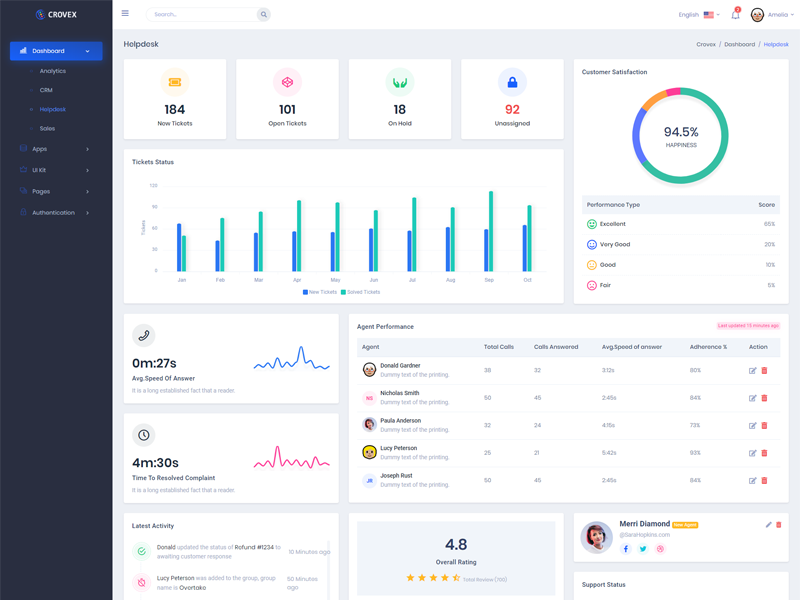800x600 pixels.
Task: Click Merri Diamond's profile photo
Action: pos(596,537)
